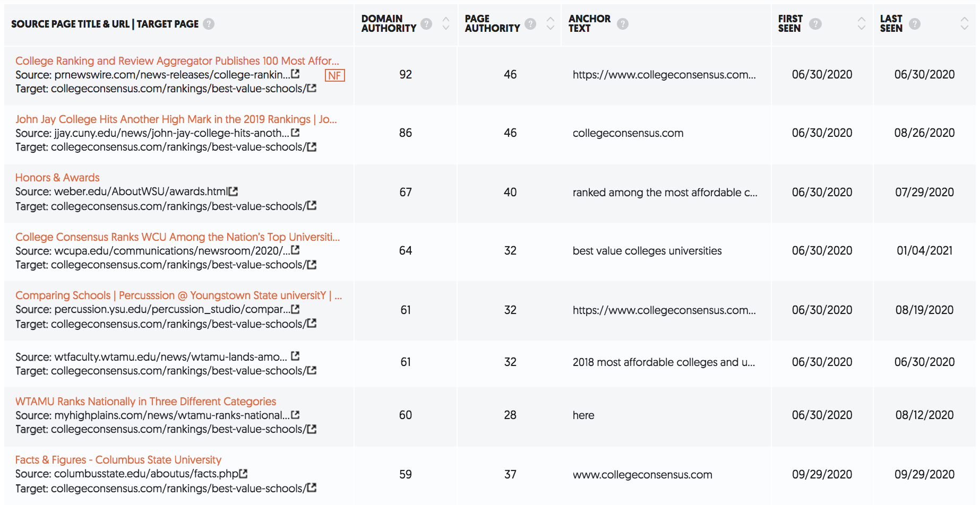The image size is (980, 505).
Task: Open 'WTAMU Ranks Nationally in Three Different Categories'
Action: (145, 402)
